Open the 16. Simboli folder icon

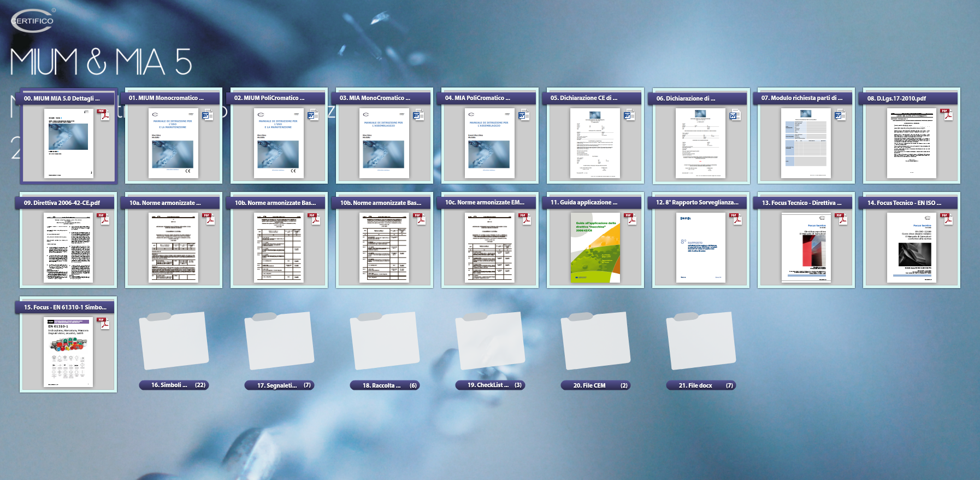(174, 341)
